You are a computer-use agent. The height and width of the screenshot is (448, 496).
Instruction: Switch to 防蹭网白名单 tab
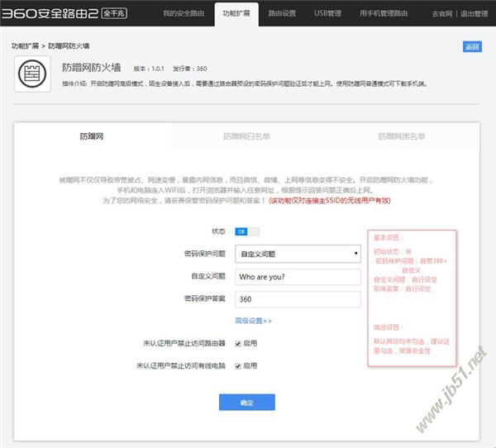246,136
